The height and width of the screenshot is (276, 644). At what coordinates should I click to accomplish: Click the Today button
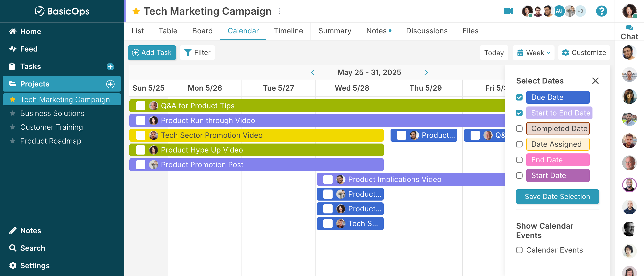494,53
